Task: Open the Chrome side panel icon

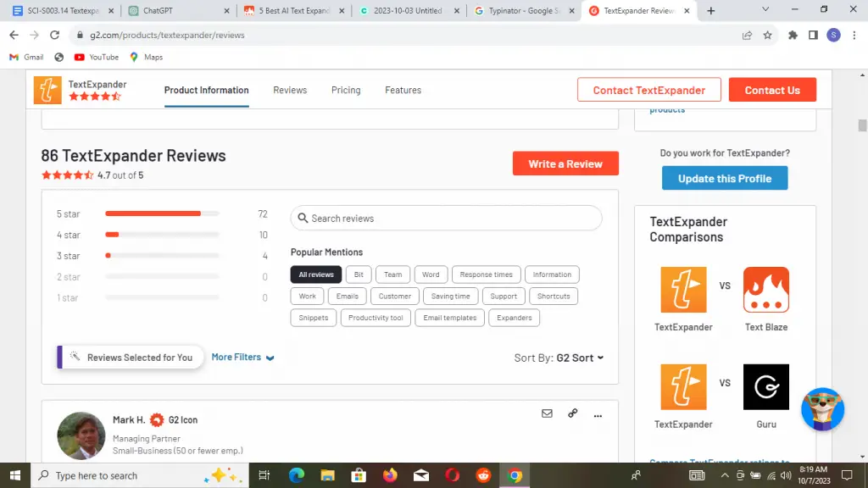Action: coord(813,35)
